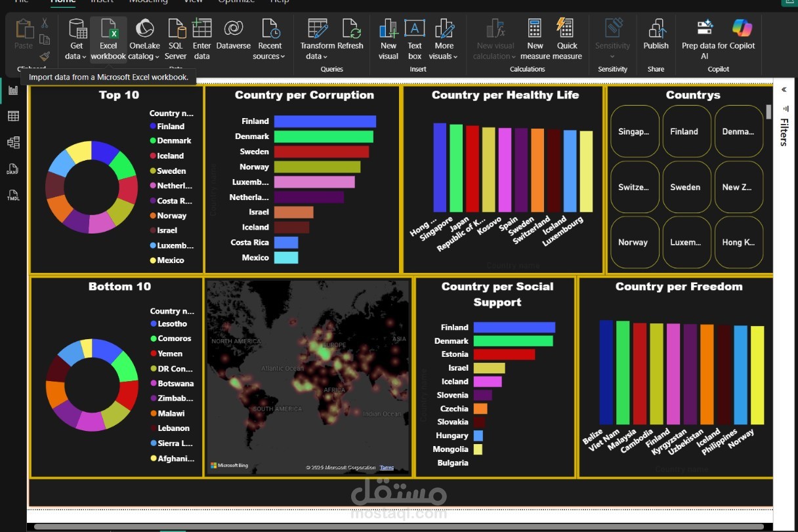Viewport: 798px width, 532px height.
Task: Switch to Model view in the sidebar
Action: coord(12,142)
